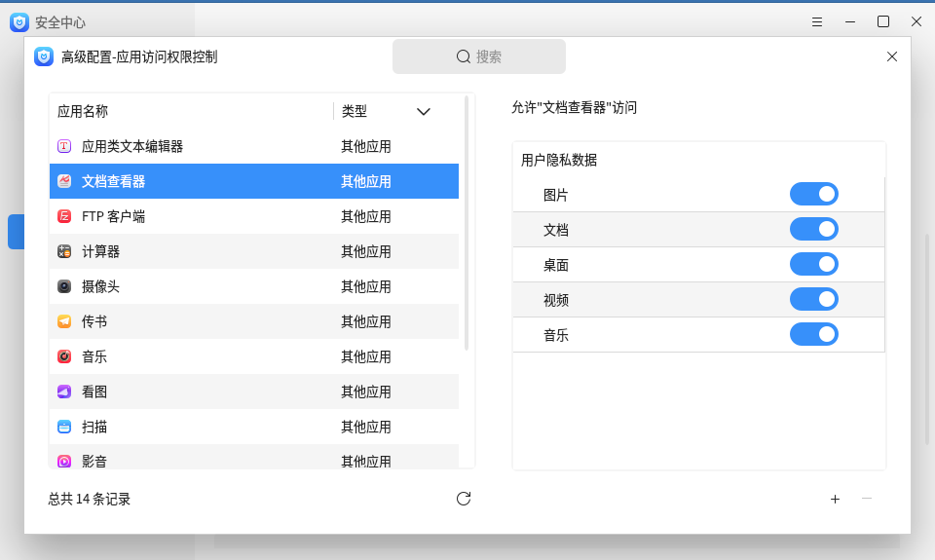Screen dimensions: 935x560
Task: Expand the 类型 column dropdown arrow
Action: [424, 111]
